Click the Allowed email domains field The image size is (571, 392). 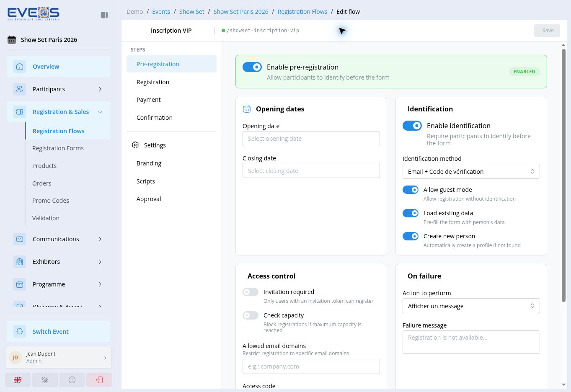pos(311,366)
